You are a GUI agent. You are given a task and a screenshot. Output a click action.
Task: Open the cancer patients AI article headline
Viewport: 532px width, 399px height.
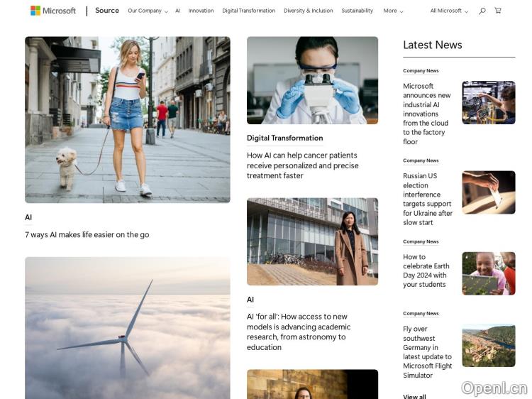(x=302, y=165)
